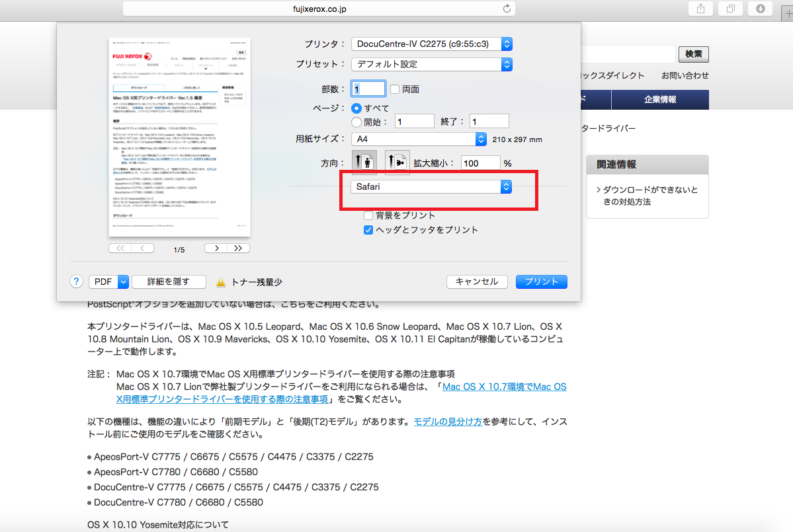This screenshot has height=532, width=793.
Task: Click the キャンセル button
Action: (x=477, y=282)
